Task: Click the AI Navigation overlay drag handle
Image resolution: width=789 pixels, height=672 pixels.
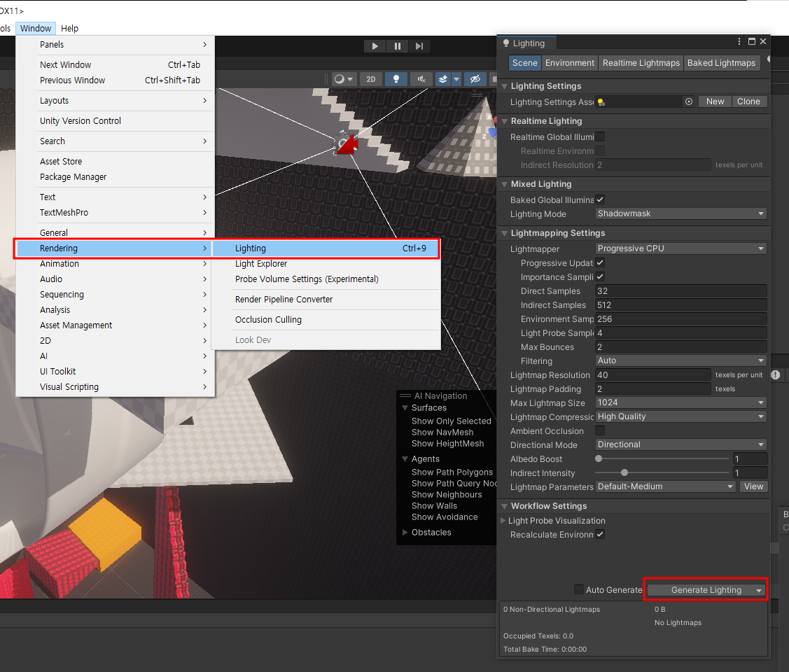Action: 405,396
